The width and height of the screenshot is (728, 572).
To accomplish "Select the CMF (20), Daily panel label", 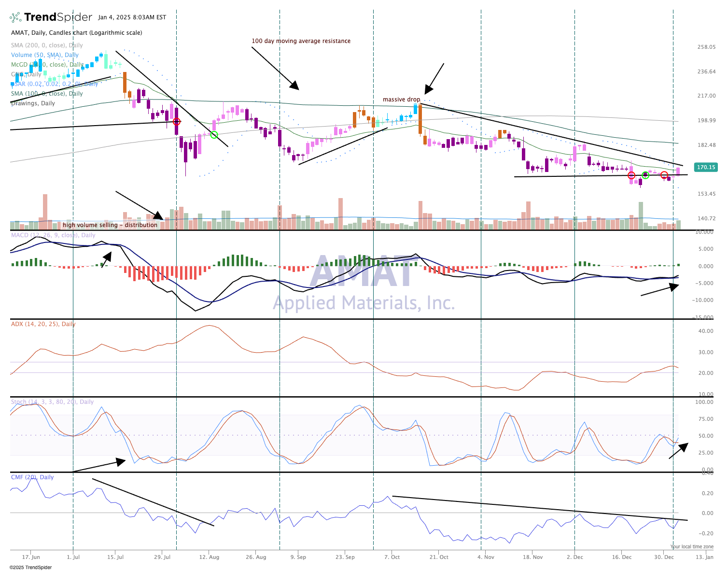I will [x=32, y=477].
